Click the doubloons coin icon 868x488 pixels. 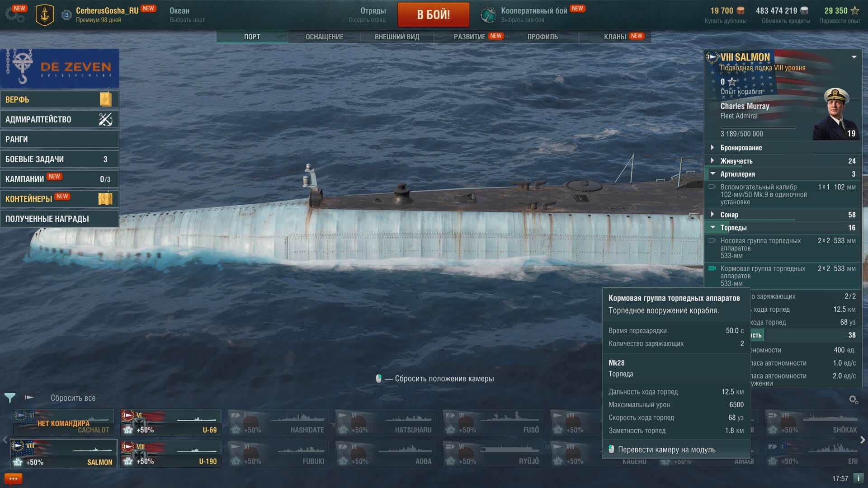tap(741, 10)
